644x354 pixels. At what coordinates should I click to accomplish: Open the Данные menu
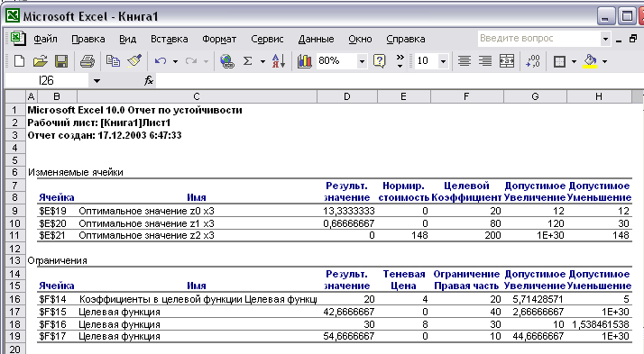click(x=316, y=39)
